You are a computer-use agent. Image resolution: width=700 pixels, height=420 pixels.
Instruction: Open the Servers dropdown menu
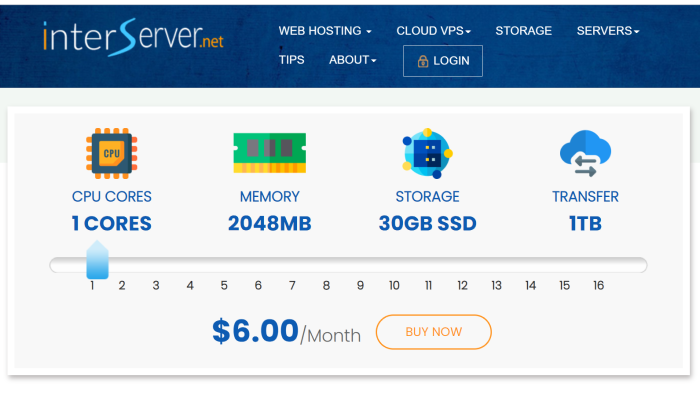(608, 31)
